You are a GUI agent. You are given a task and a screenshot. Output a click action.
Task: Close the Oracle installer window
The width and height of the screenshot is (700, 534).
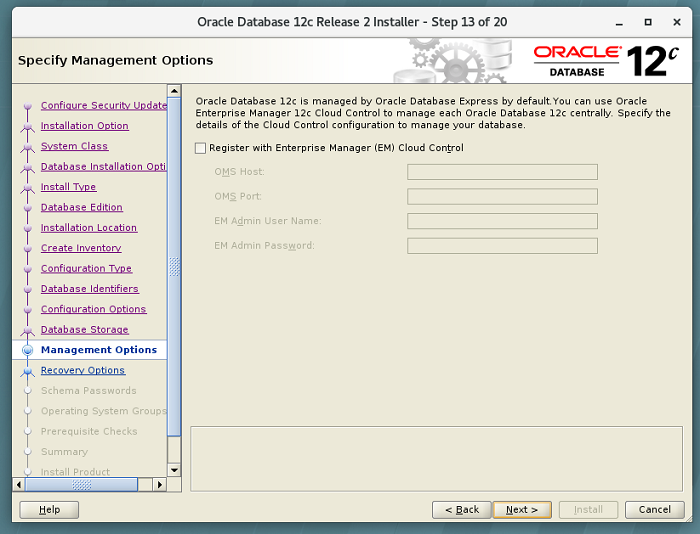click(x=677, y=22)
